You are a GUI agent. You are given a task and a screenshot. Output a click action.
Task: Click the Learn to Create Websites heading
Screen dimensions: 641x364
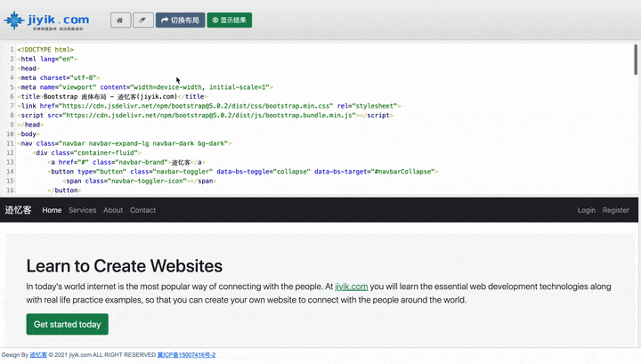point(125,266)
